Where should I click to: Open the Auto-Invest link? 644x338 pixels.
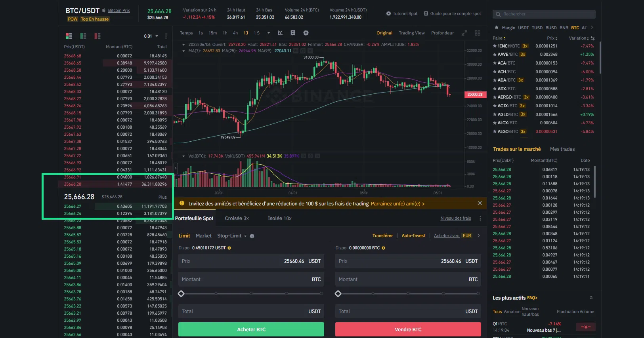click(413, 236)
